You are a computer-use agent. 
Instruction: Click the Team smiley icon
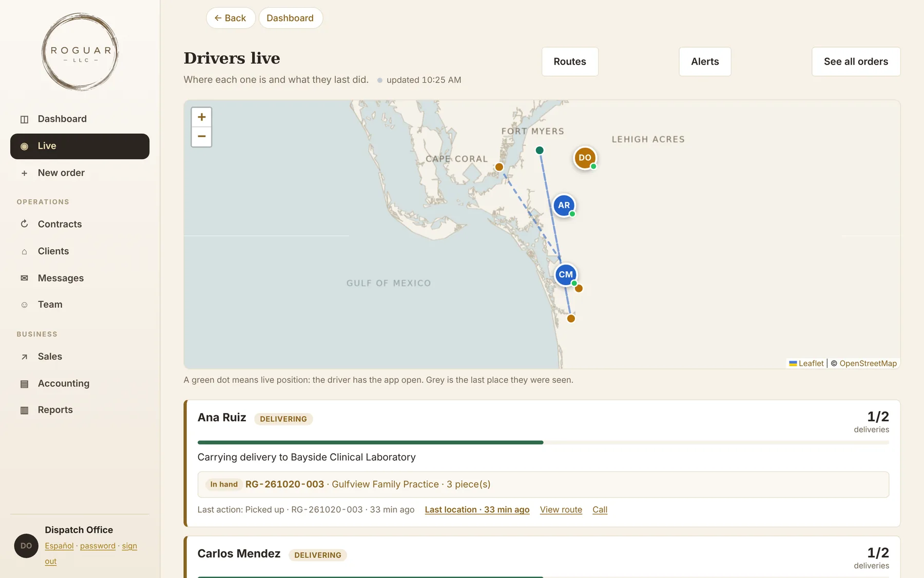(x=24, y=305)
